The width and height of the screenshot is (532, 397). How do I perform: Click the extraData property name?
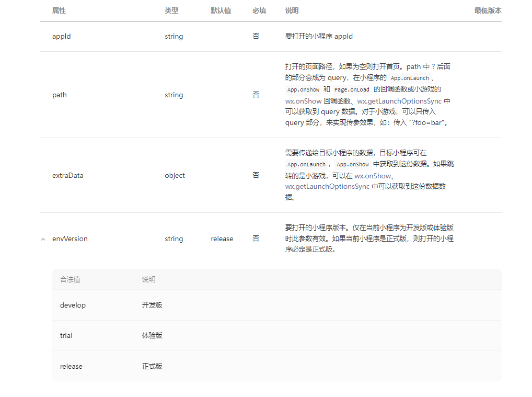[67, 176]
